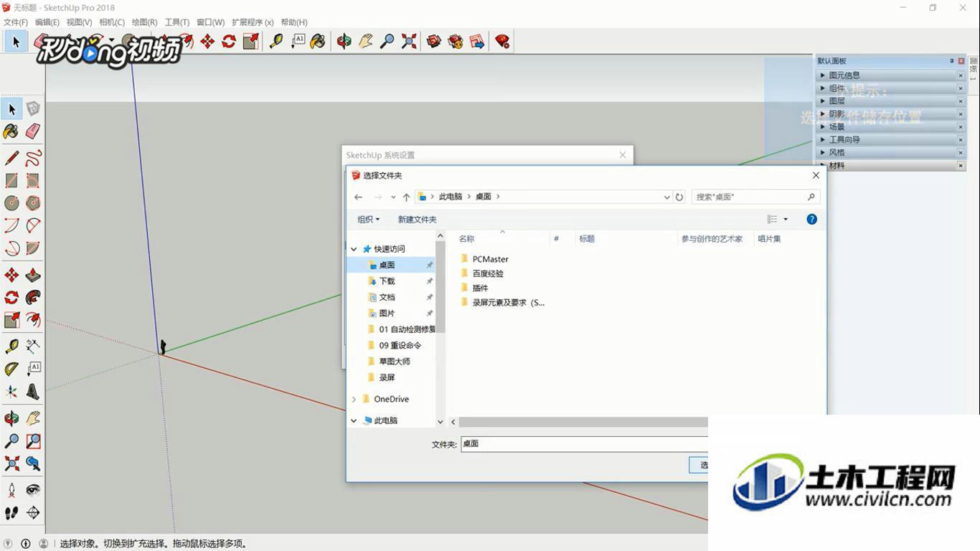Open the view options dropdown arrow
This screenshot has width=980, height=551.
tap(786, 220)
